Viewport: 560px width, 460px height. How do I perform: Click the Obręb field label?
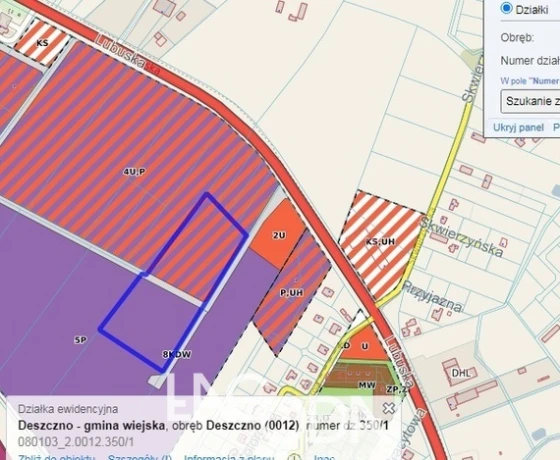pos(517,38)
